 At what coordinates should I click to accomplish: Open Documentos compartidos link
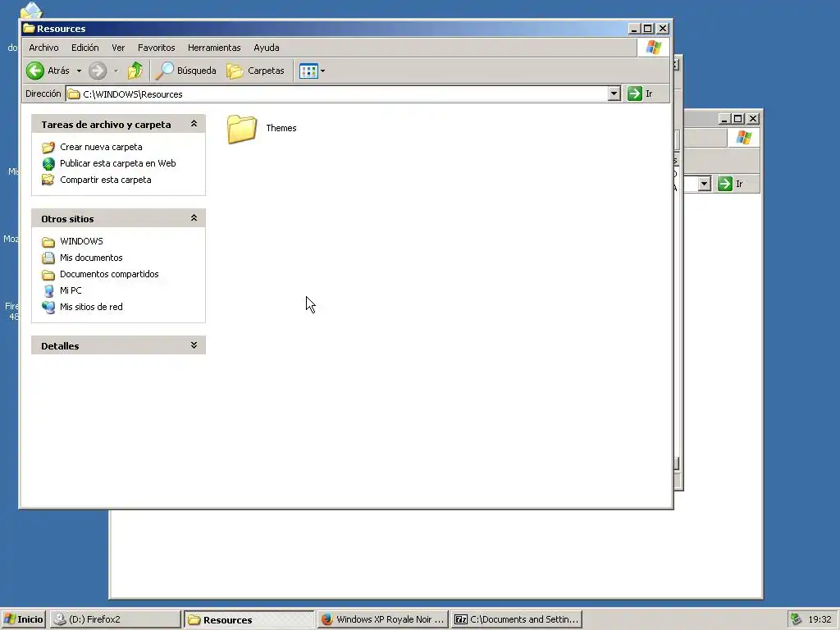(x=109, y=274)
